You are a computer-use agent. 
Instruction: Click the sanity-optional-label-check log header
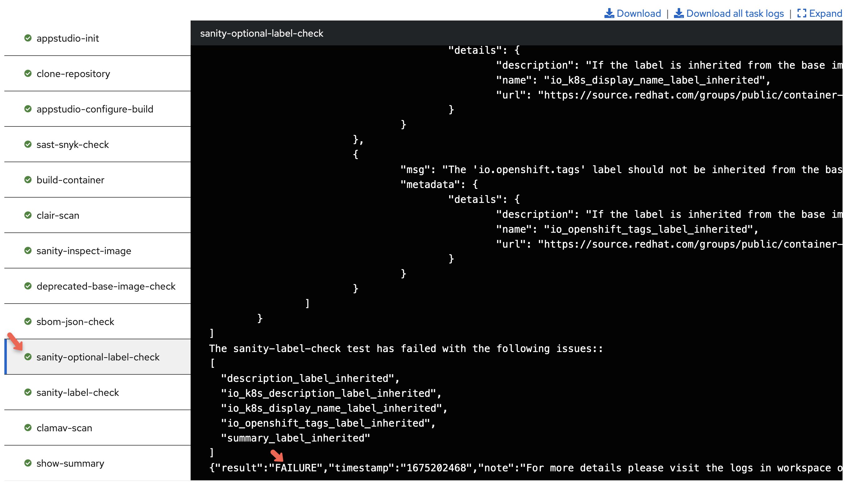262,33
